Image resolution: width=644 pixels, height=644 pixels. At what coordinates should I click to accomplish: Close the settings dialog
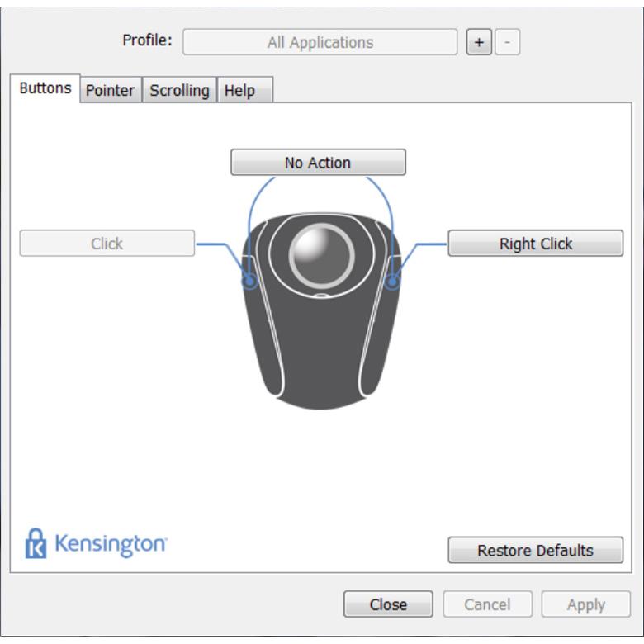pos(388,604)
